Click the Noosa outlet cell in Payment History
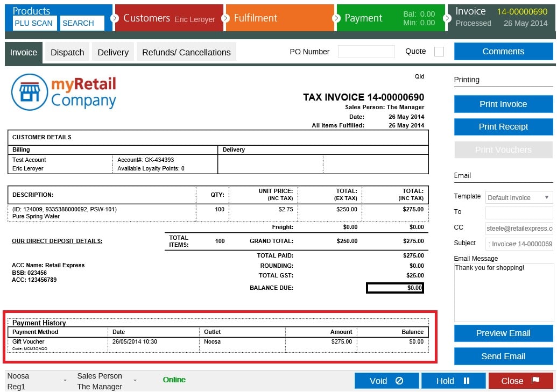557x392 pixels. tap(212, 341)
